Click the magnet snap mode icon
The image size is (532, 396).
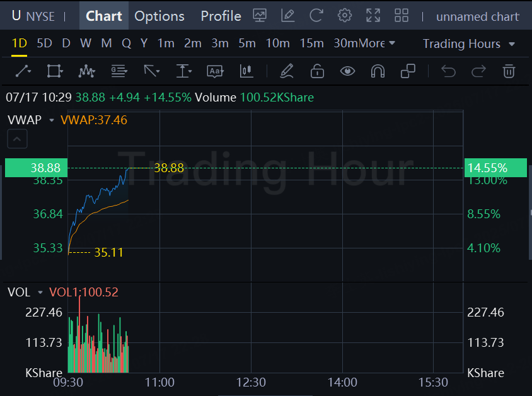click(378, 71)
